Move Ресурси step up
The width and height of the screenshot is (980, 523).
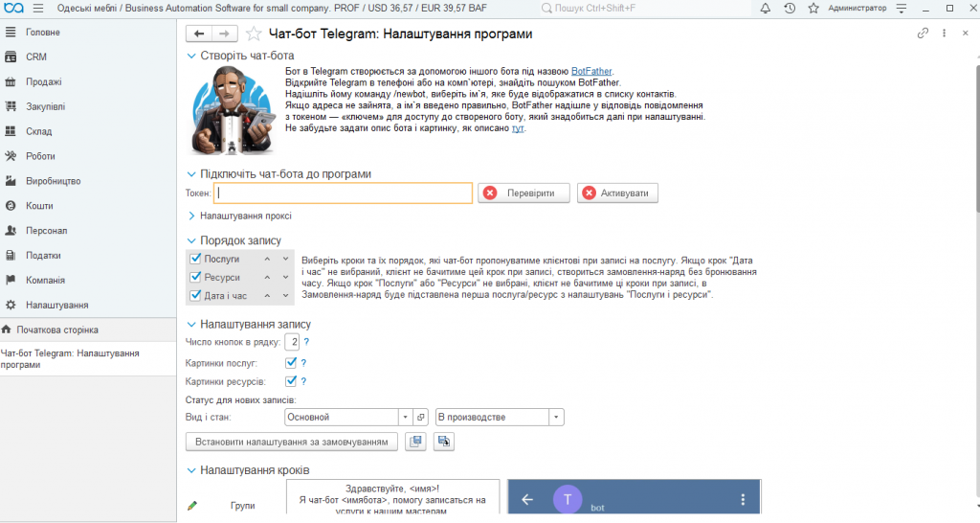pos(267,277)
